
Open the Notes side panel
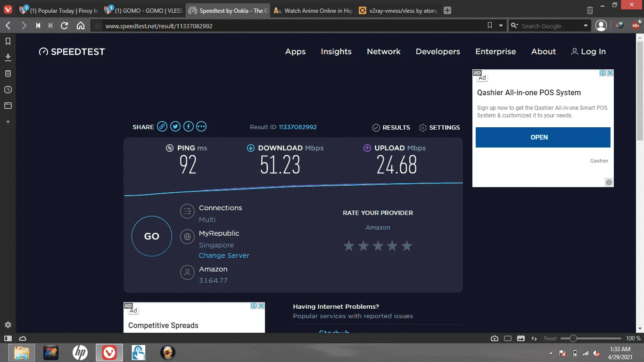[8, 74]
